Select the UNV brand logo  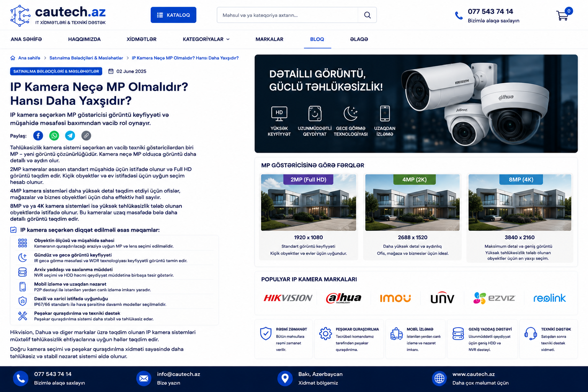pyautogui.click(x=443, y=298)
